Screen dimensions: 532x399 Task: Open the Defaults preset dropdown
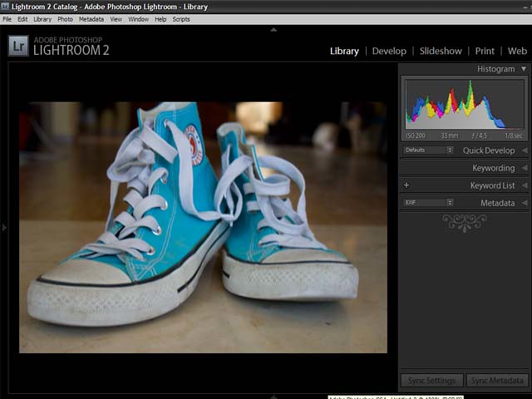click(x=428, y=150)
